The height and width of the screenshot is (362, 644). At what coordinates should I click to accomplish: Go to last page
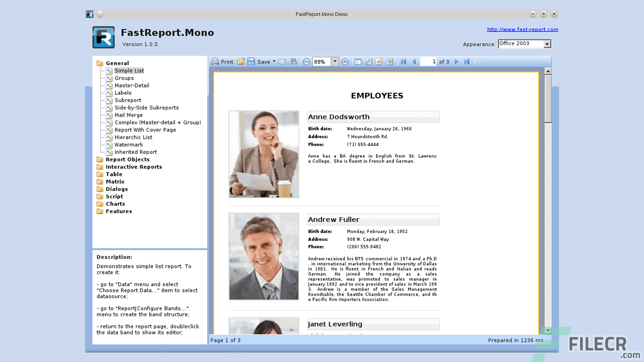pyautogui.click(x=467, y=62)
